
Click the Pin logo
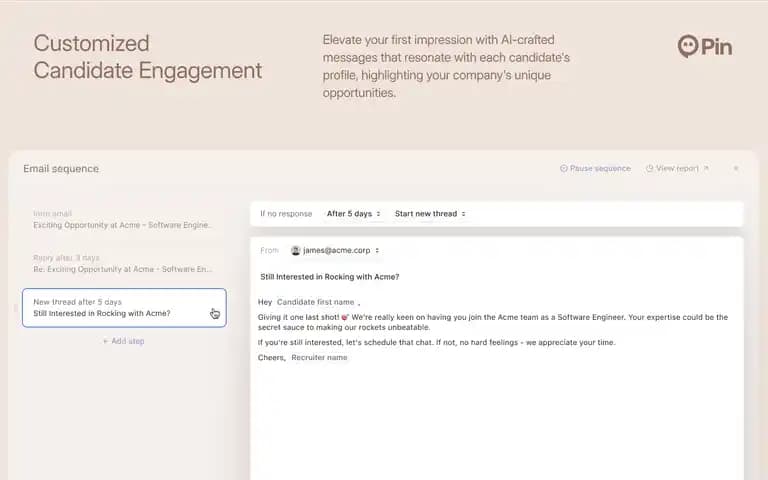[705, 47]
